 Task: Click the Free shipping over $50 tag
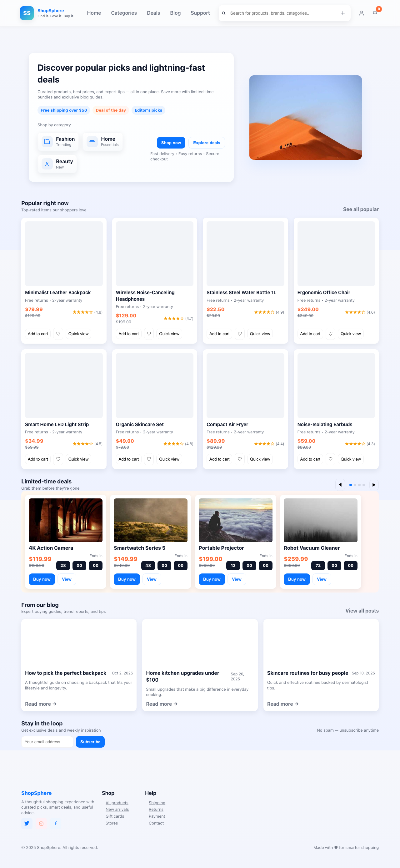[x=64, y=110]
